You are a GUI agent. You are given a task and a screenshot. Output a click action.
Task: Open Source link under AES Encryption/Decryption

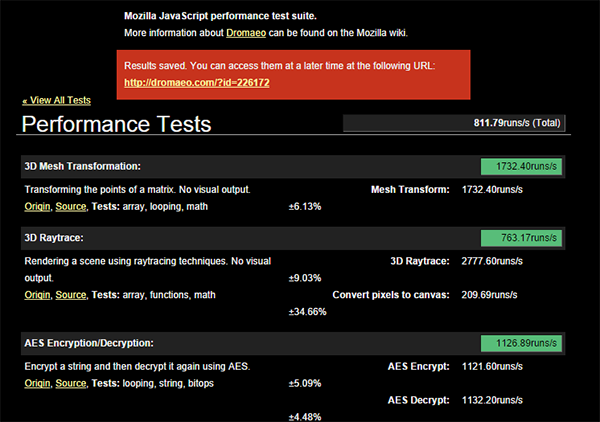[x=70, y=384]
